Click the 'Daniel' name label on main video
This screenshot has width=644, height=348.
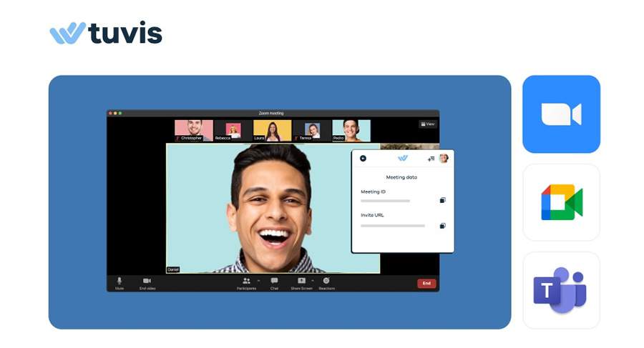tap(173, 269)
